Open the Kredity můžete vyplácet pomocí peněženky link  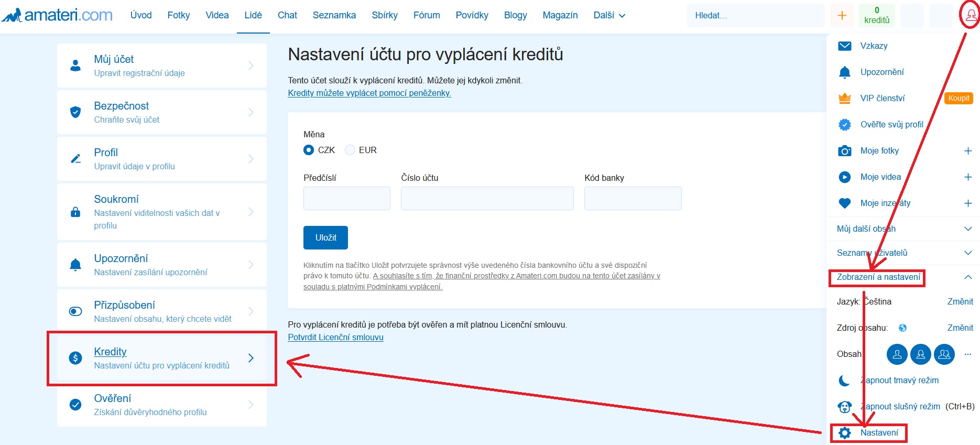pos(369,93)
